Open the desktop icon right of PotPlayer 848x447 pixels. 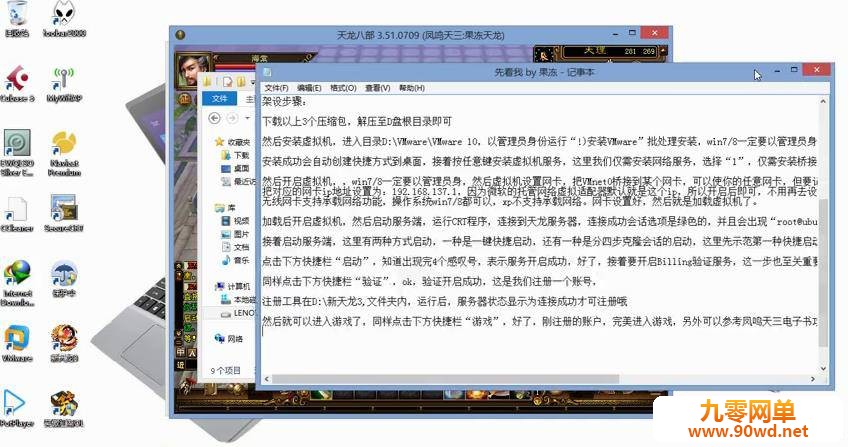[x=64, y=408]
